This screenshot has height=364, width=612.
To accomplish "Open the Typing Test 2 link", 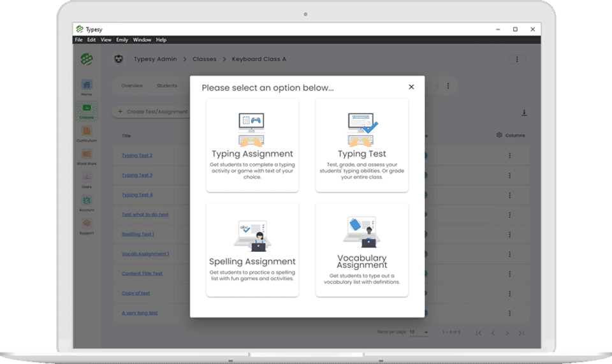I will 137,156.
